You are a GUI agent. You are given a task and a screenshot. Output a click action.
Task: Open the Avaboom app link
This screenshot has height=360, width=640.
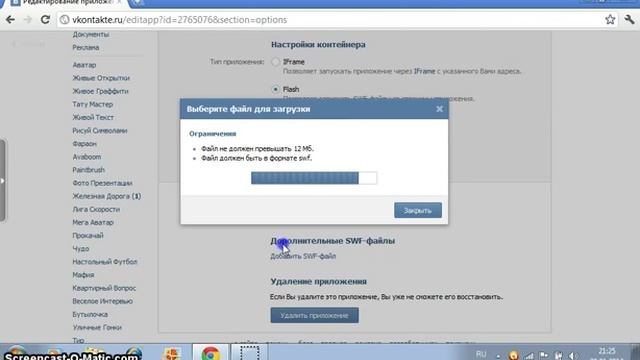click(87, 157)
